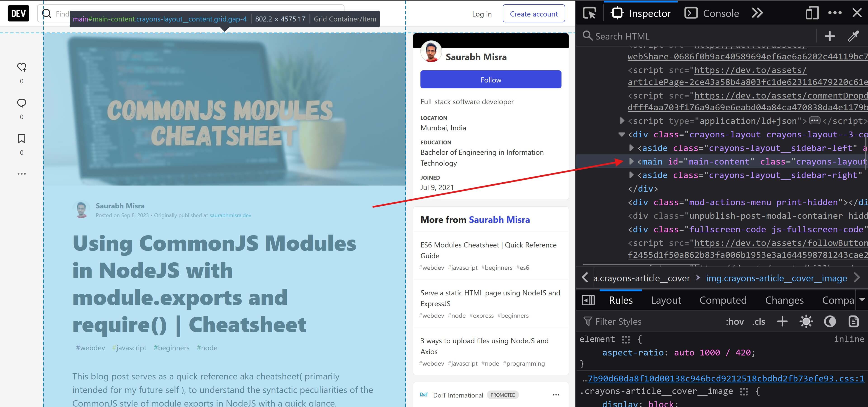Add a heart reaction to the article

[21, 67]
